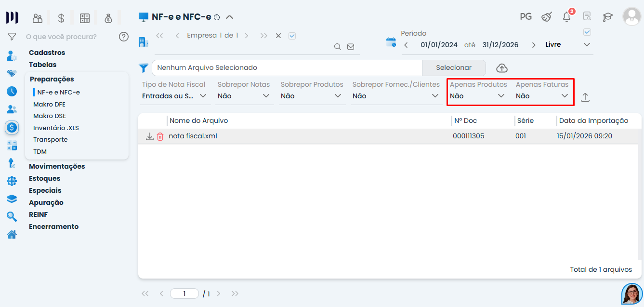Open the period calendar icon
Image resolution: width=644 pixels, height=307 pixels.
pos(391,42)
